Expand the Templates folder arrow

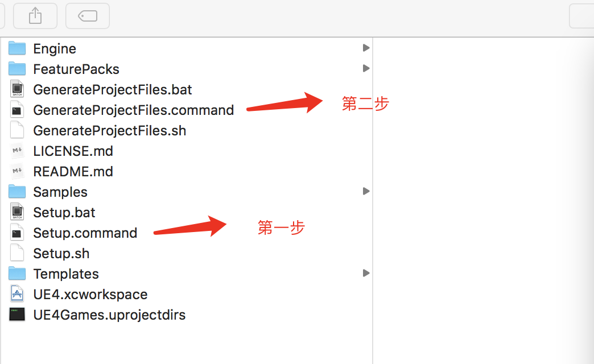(x=366, y=273)
